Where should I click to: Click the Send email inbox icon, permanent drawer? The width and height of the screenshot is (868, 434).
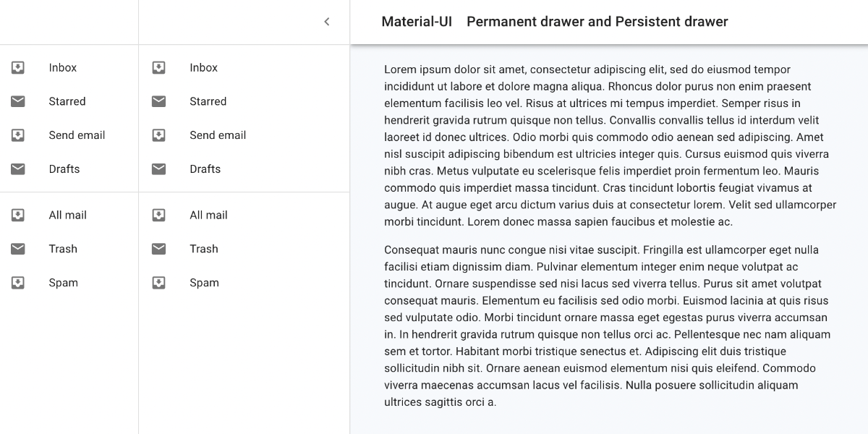coord(18,135)
